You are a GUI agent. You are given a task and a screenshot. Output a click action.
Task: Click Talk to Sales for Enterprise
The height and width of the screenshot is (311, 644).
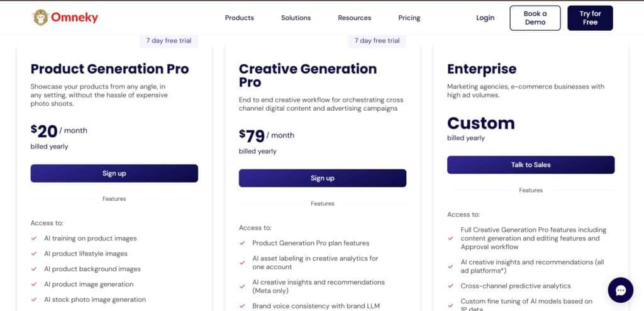coord(530,165)
